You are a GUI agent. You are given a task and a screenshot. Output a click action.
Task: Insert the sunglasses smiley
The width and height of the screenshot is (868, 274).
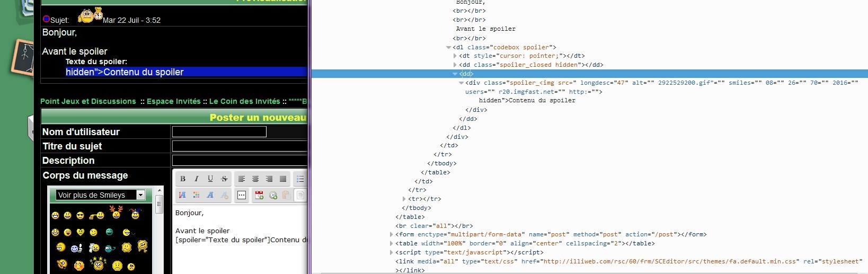coord(80,215)
